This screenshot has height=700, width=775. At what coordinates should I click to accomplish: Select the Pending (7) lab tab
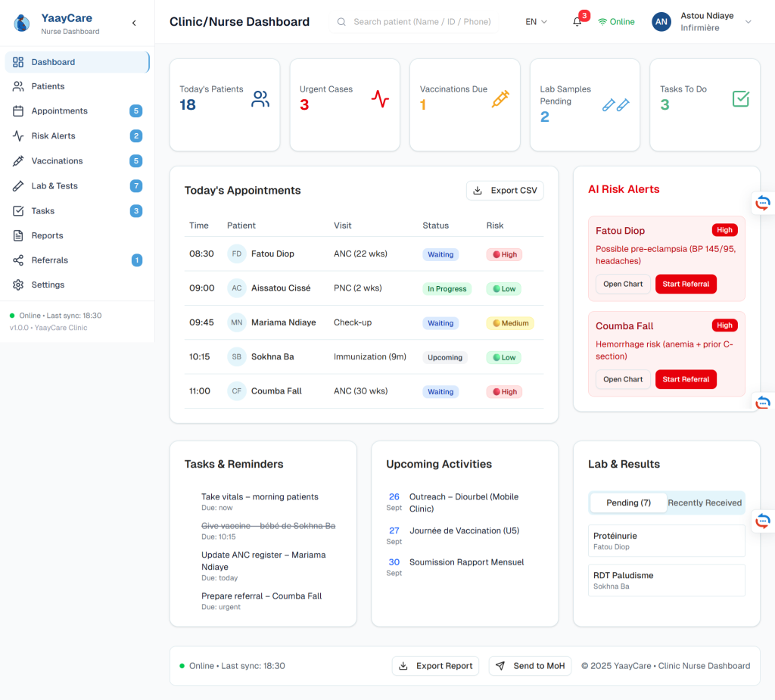[628, 503]
